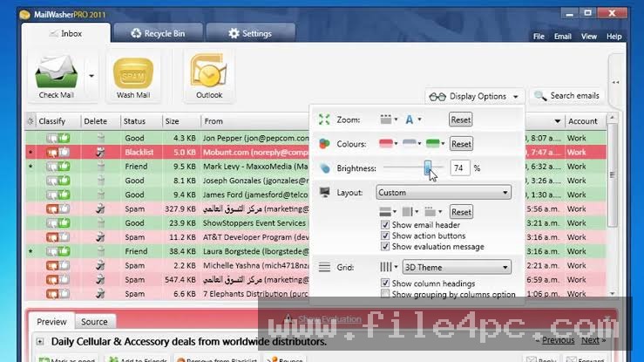Click the Zoom expand arrows icon
Screen dimensions: 644x362
[x=324, y=120]
